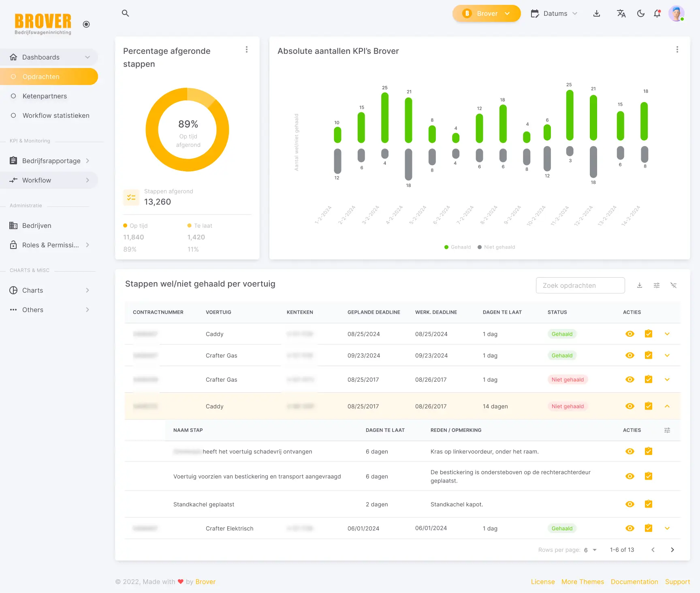Click the search magnifier icon in header
This screenshot has width=700, height=593.
(126, 13)
